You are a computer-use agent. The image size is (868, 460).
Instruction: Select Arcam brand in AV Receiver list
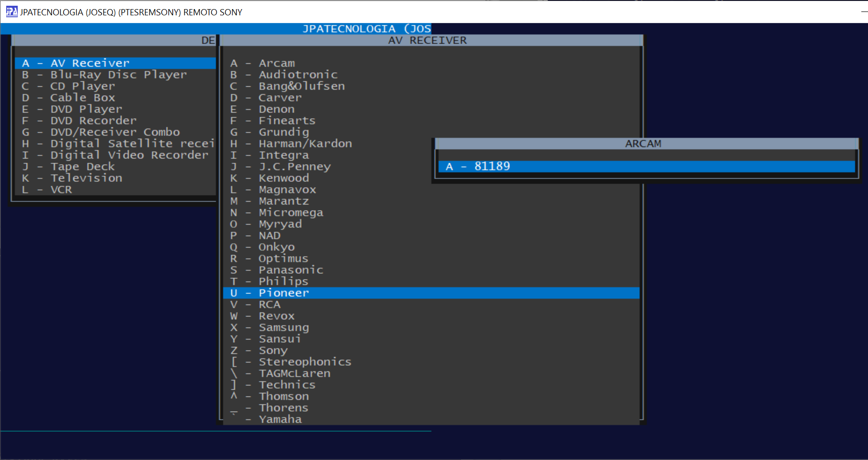tap(431, 63)
